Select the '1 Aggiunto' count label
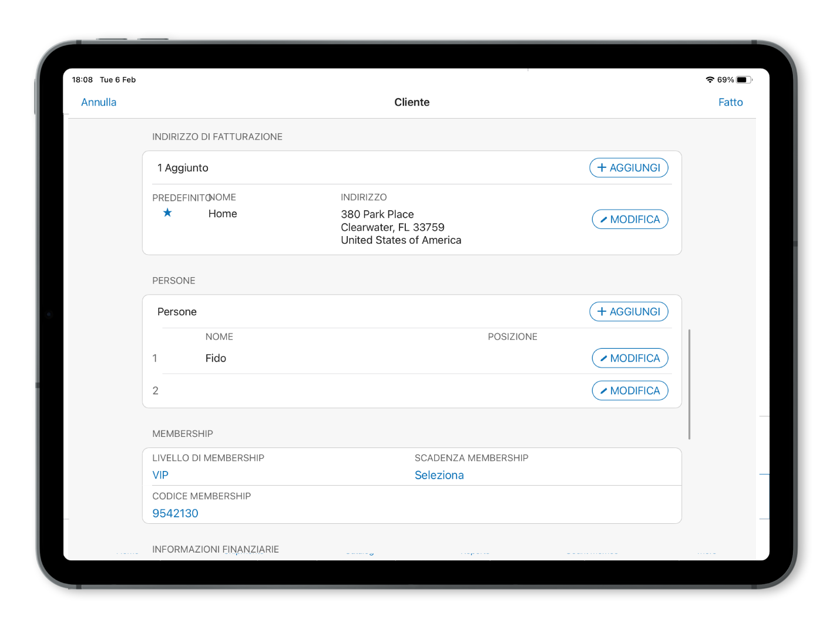 point(183,168)
